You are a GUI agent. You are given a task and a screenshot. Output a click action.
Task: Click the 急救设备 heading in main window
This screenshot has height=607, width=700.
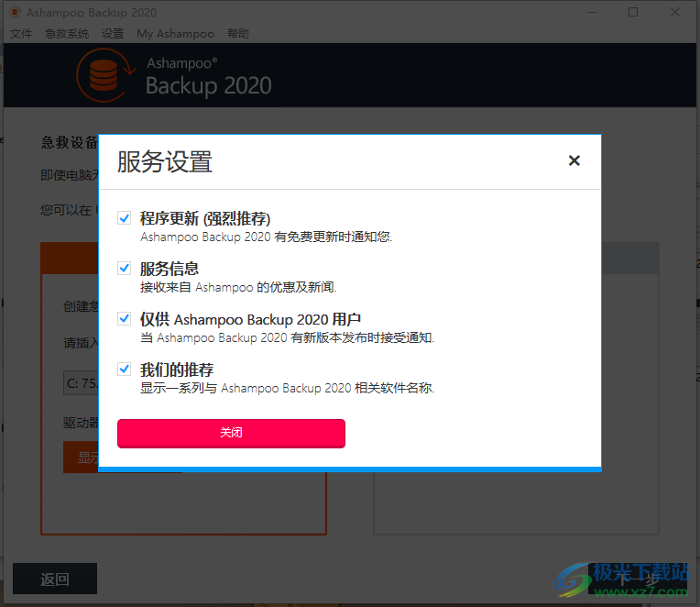point(70,142)
